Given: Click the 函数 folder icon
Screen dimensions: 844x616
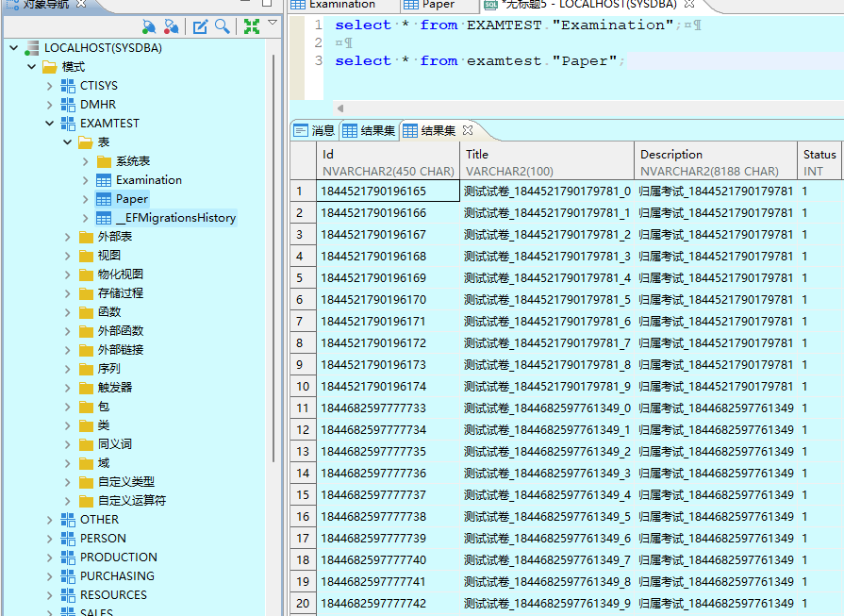Looking at the screenshot, I should [x=86, y=312].
